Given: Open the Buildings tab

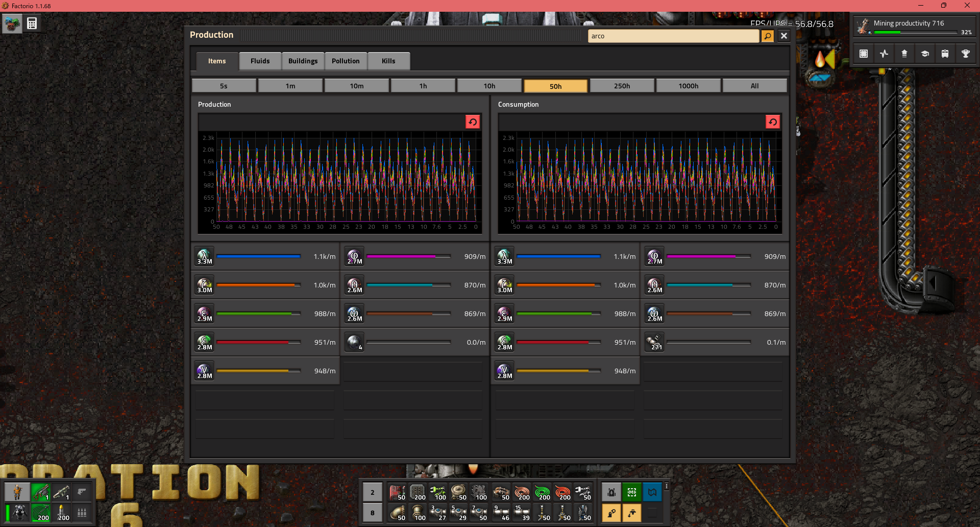Looking at the screenshot, I should point(303,61).
